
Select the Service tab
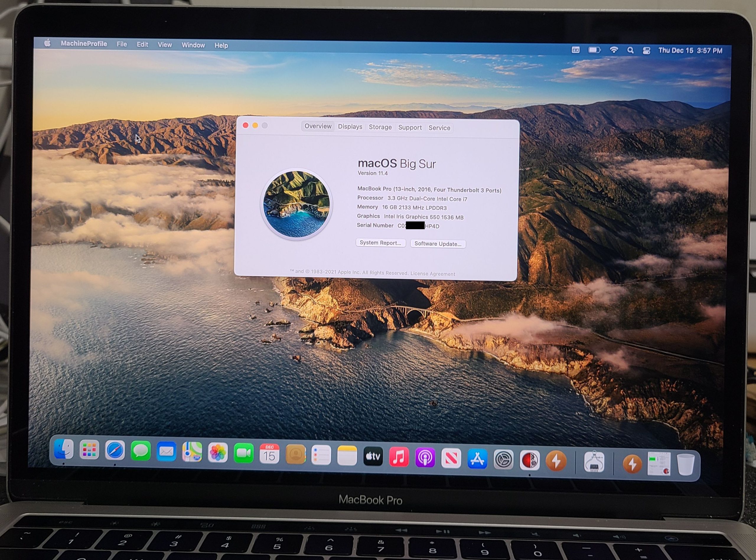click(x=439, y=128)
